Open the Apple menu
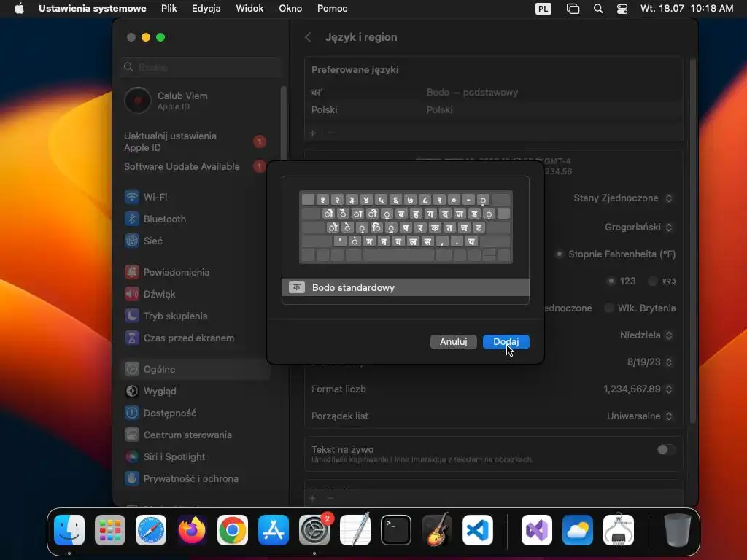 point(19,9)
